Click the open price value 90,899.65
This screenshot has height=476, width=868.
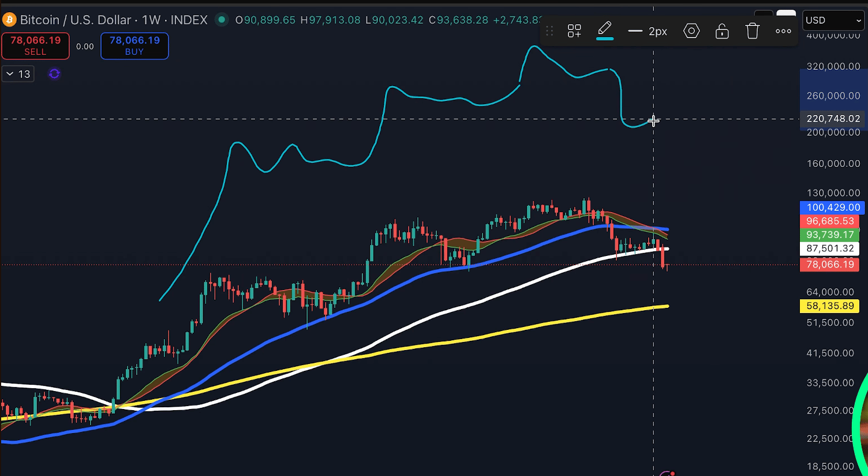point(270,20)
